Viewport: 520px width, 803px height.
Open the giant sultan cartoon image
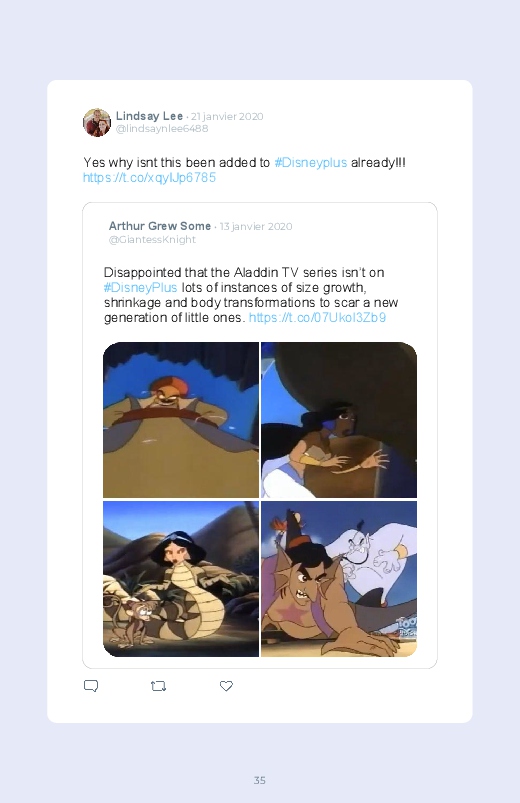tap(181, 420)
